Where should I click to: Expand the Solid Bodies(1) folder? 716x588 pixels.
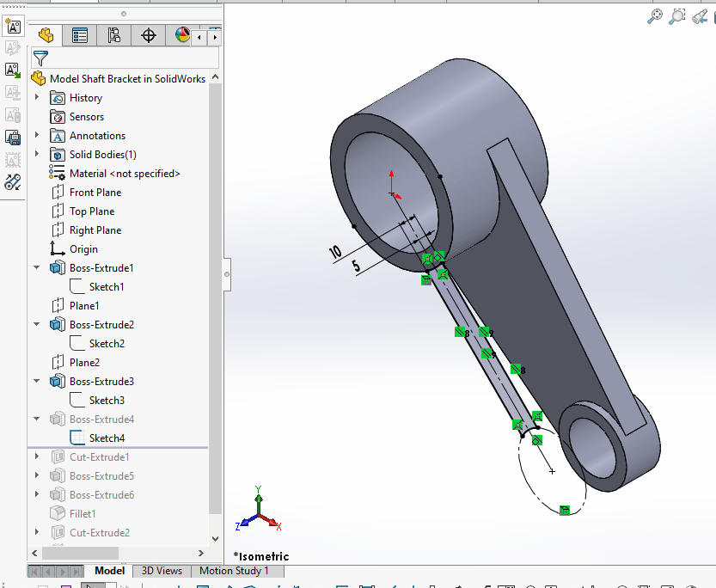36,154
